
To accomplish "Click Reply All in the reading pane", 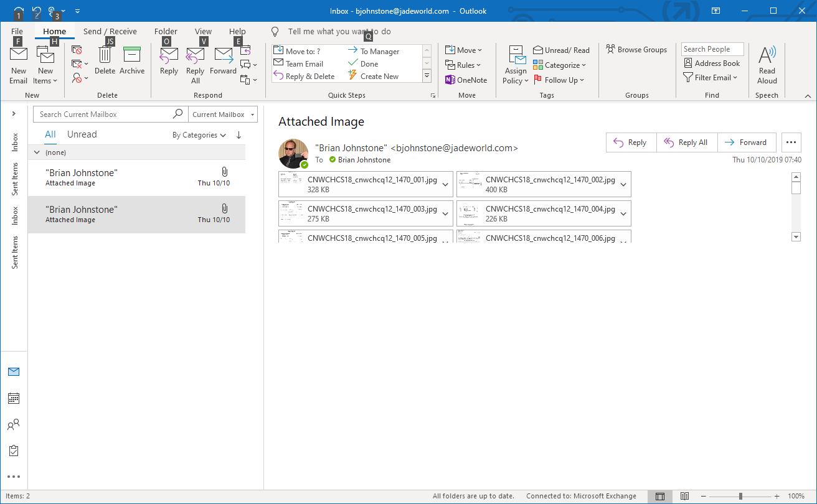I will coord(687,142).
